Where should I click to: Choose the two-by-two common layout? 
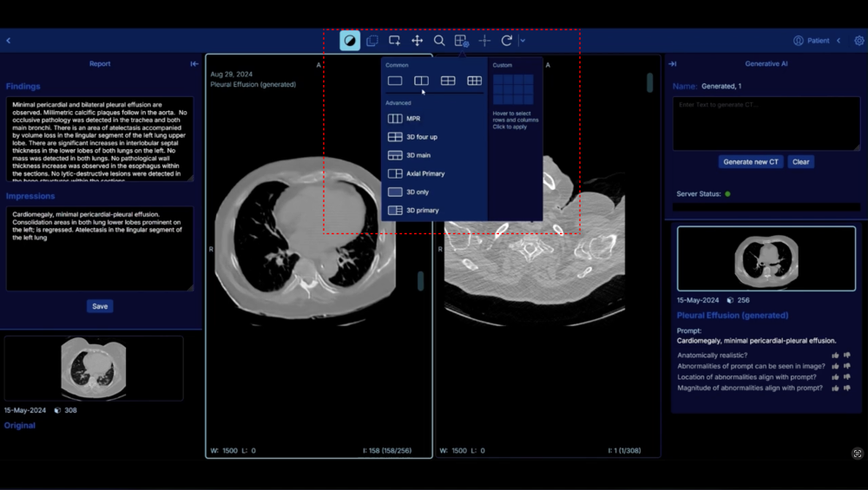448,81
